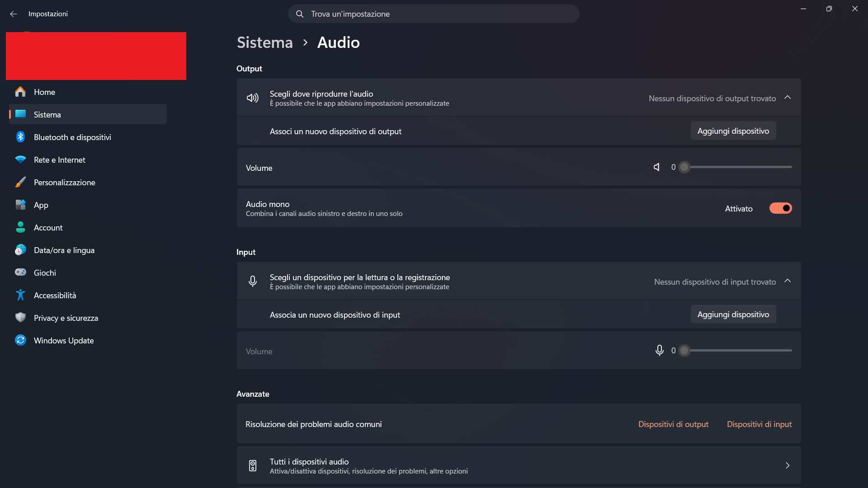
Task: Click 'Risoluzione dei problemi audio comuni' text
Action: point(313,424)
